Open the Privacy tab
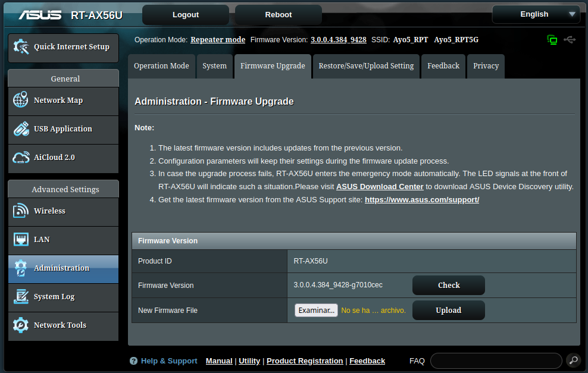The height and width of the screenshot is (373, 588). pos(486,67)
